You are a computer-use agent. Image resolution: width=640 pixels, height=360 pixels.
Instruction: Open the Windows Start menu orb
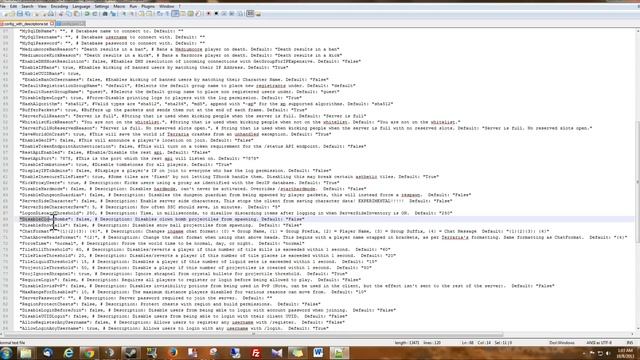(6, 353)
